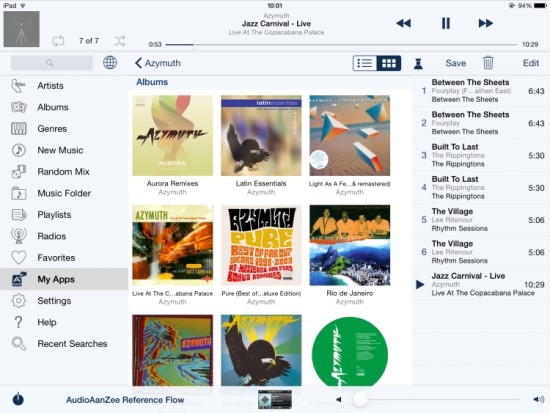Open the Light As A Feather album cover
550x413 pixels.
coord(350,135)
